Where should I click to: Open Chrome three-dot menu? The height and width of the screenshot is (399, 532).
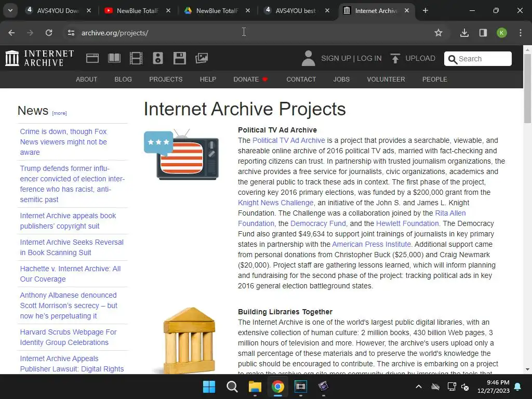click(521, 33)
